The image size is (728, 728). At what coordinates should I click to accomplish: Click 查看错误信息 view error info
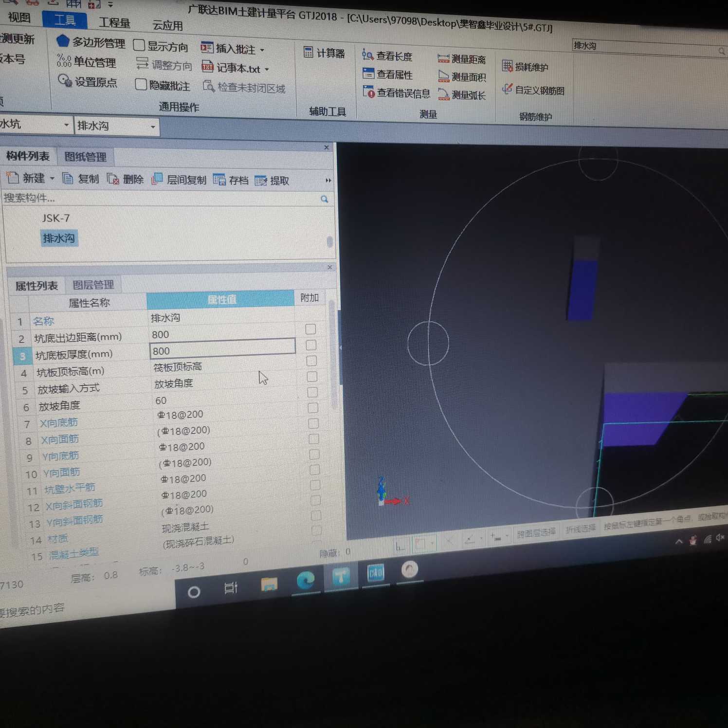397,92
